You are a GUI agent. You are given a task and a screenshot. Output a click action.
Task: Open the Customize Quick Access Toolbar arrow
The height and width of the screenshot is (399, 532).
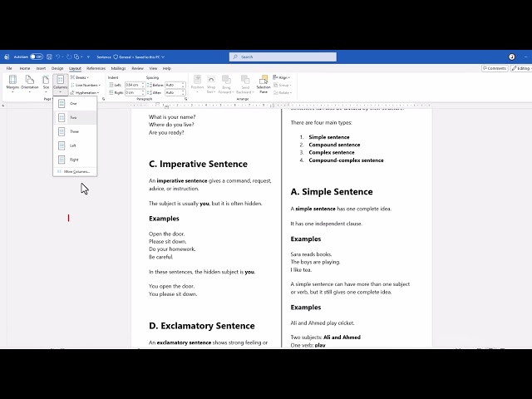pyautogui.click(x=88, y=57)
